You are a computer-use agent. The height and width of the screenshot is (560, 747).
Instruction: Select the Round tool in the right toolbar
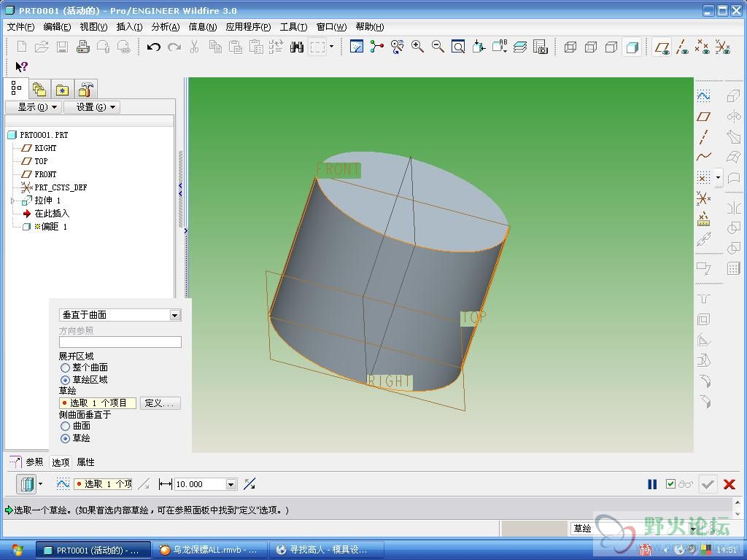(x=704, y=381)
